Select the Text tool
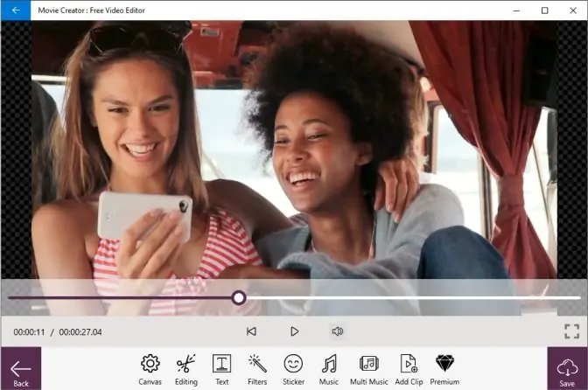Viewport: 588px width, 390px height. point(221,369)
